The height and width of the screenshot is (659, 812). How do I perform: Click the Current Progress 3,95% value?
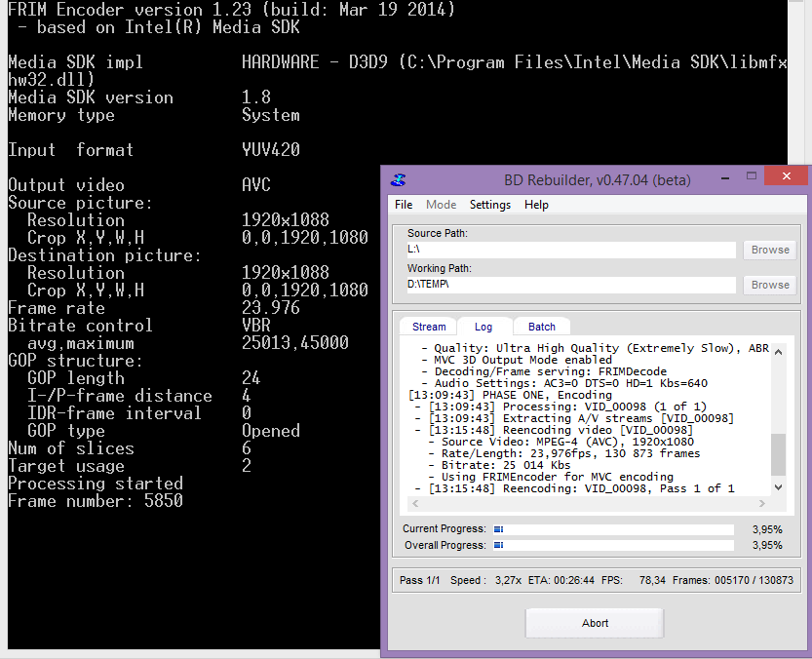(x=767, y=530)
